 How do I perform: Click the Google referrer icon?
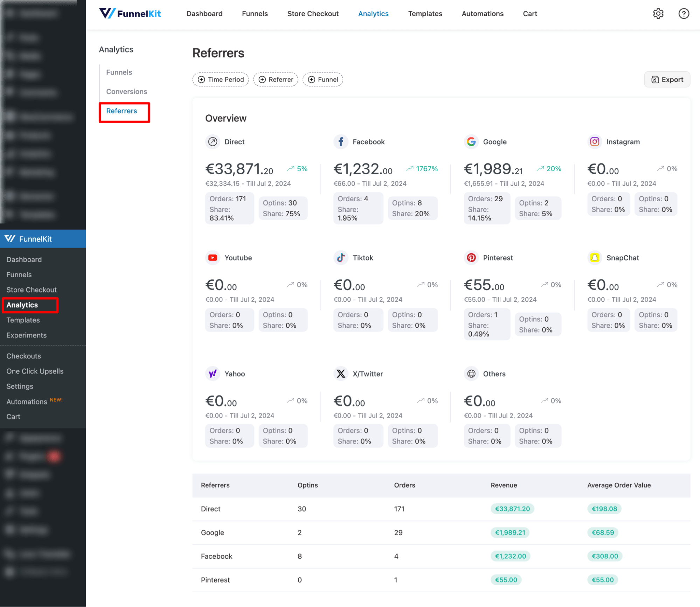pos(471,142)
